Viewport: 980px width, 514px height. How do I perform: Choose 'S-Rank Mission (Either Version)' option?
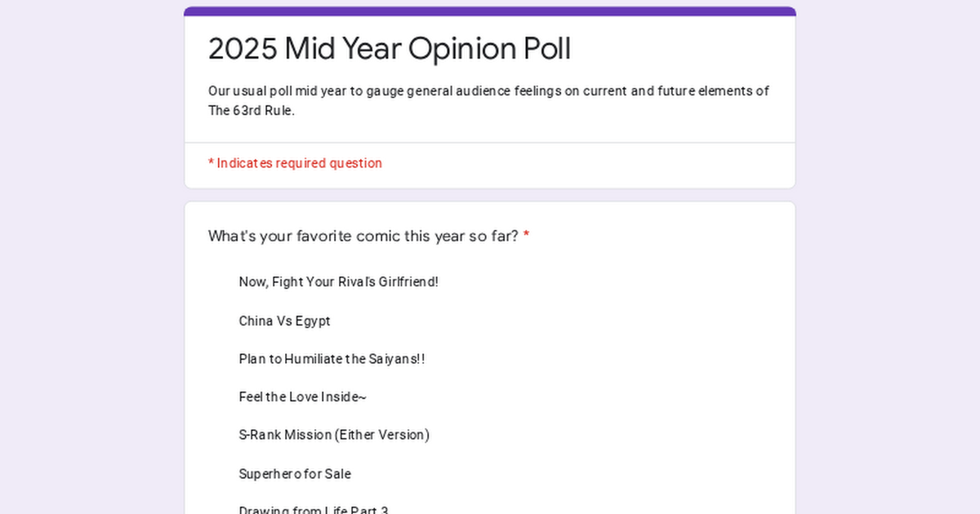tap(334, 436)
